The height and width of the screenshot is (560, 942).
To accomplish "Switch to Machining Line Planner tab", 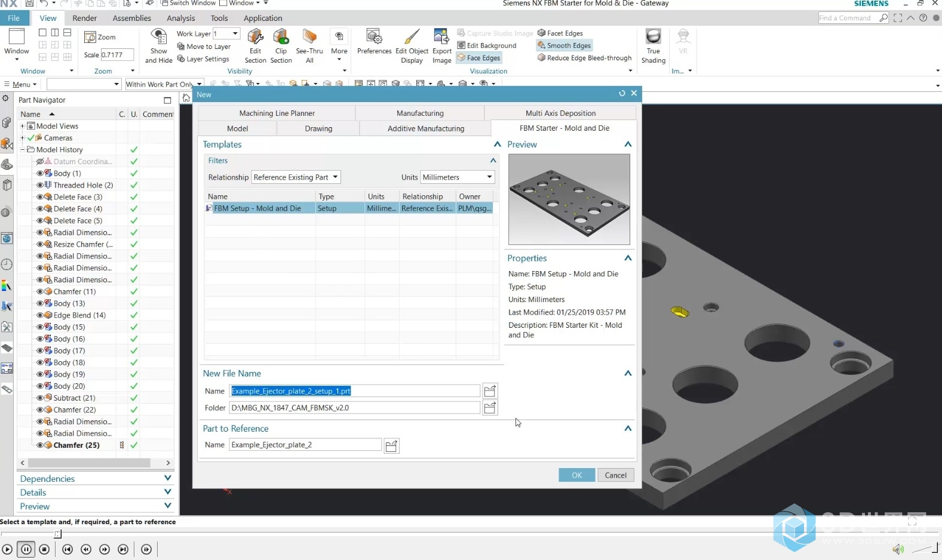I will pyautogui.click(x=277, y=113).
